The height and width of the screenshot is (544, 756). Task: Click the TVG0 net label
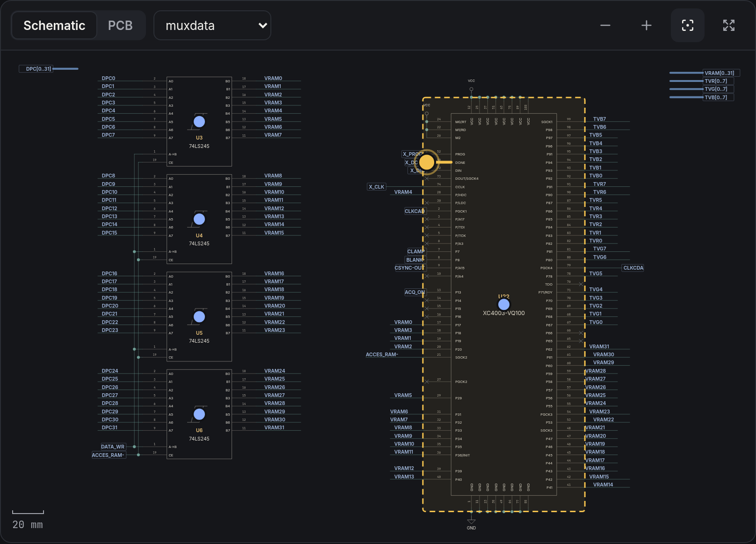pos(596,322)
